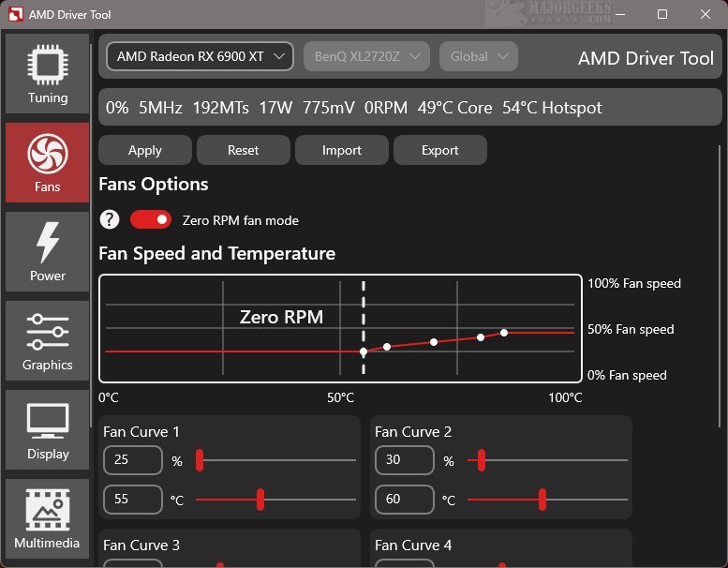Click the Reset button
This screenshot has width=728, height=568.
point(244,150)
